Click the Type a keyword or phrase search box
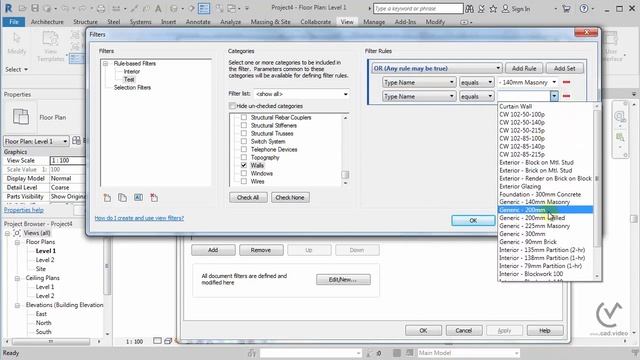 click(418, 8)
